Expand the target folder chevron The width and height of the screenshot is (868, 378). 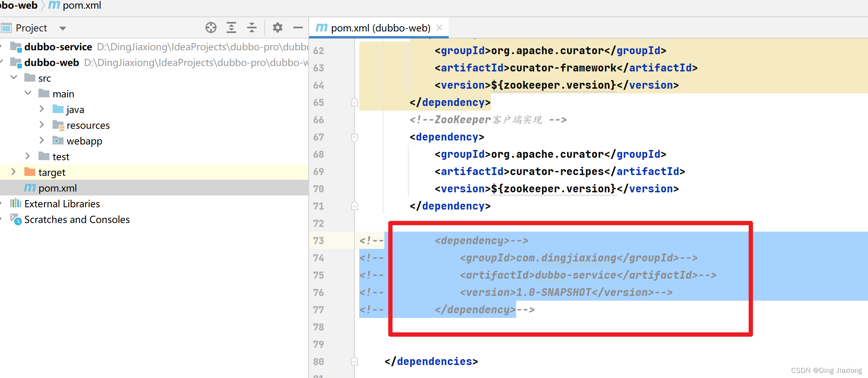13,172
